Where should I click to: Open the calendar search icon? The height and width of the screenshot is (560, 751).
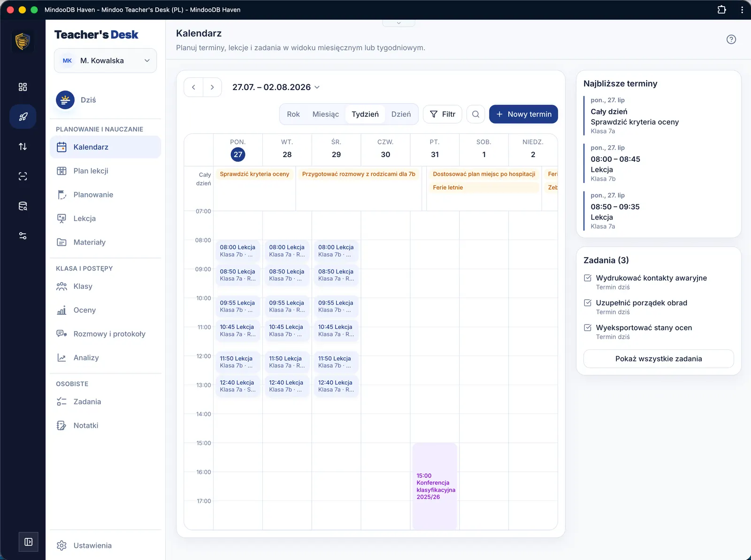[475, 114]
